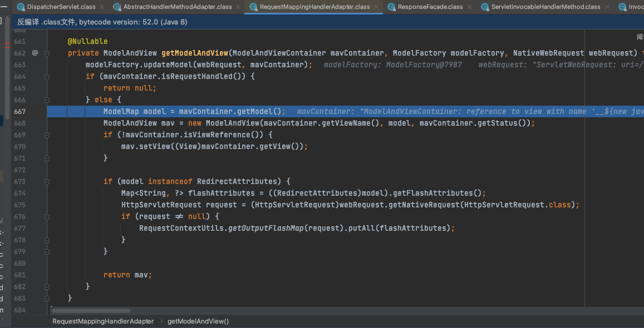Toggle a breakpoint on line number 681
The image size is (644, 328).
tap(20, 275)
